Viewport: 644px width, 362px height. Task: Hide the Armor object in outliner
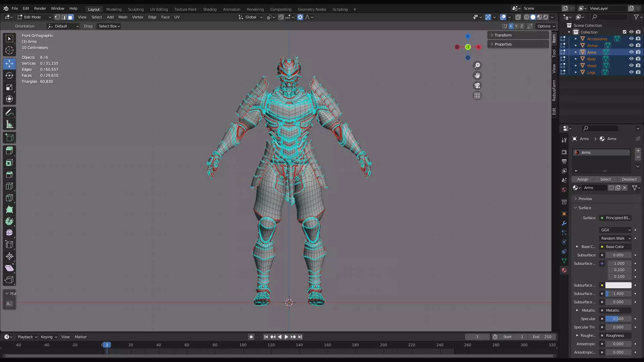pyautogui.click(x=631, y=46)
